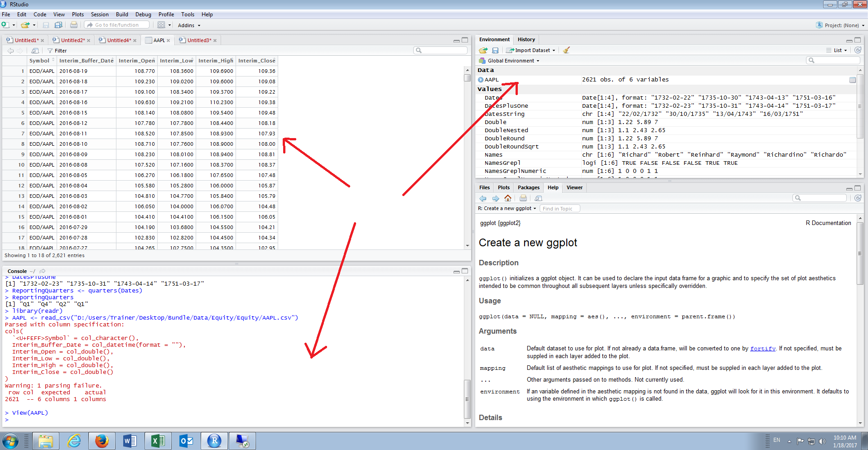This screenshot has width=868, height=450.
Task: Select the Environment tab
Action: (x=494, y=40)
